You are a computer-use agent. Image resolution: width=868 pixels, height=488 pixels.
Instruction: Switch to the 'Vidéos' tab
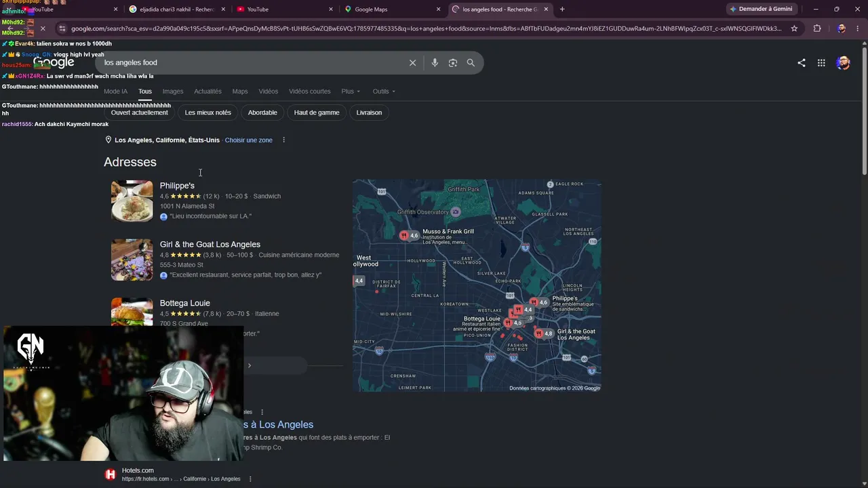coord(269,91)
